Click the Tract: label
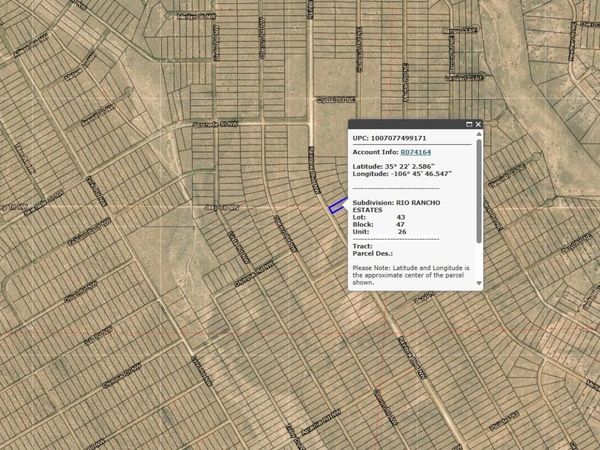The height and width of the screenshot is (450, 600). (x=362, y=246)
